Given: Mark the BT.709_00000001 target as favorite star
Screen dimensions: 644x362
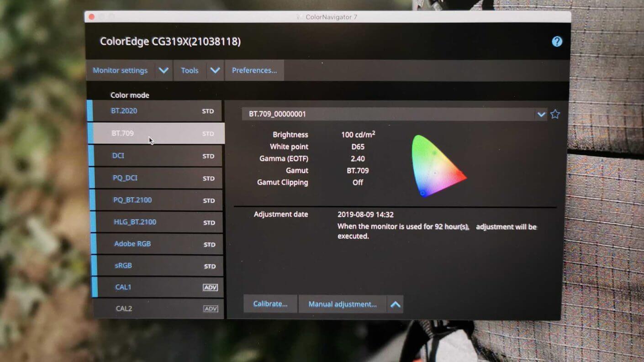Looking at the screenshot, I should [x=555, y=114].
